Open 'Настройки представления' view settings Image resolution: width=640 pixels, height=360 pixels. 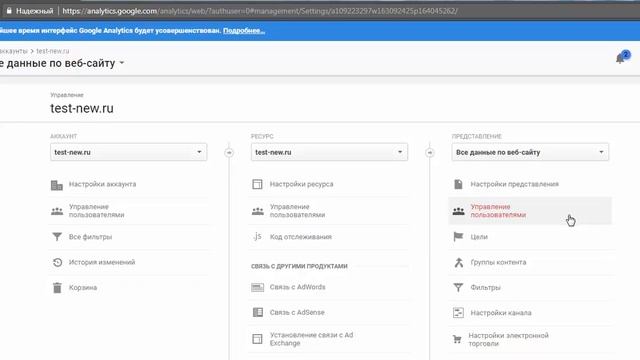click(x=514, y=184)
